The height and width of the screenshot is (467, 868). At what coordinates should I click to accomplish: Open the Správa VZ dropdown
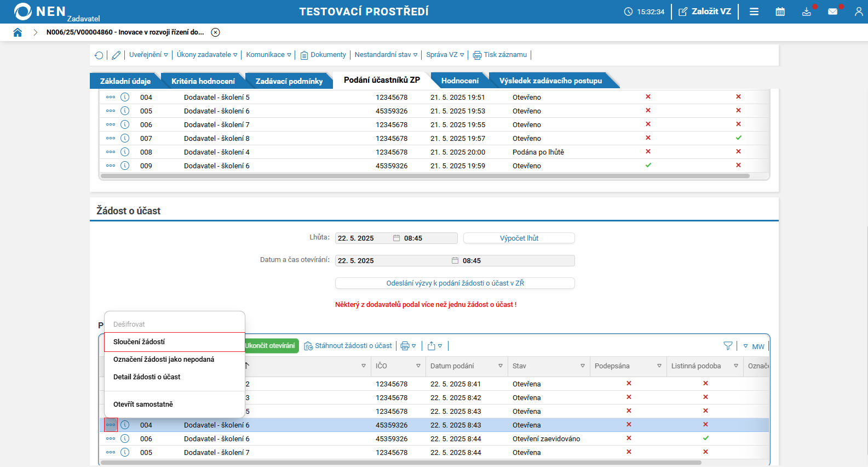click(445, 55)
